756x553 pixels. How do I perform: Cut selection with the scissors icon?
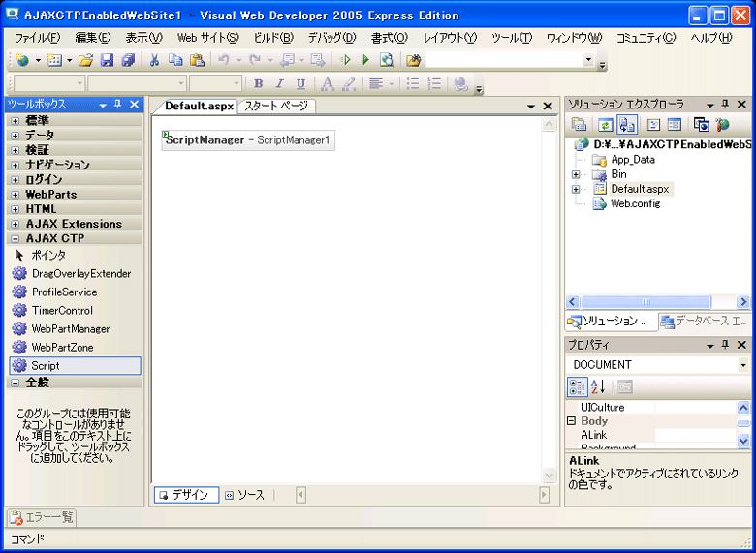click(x=154, y=60)
